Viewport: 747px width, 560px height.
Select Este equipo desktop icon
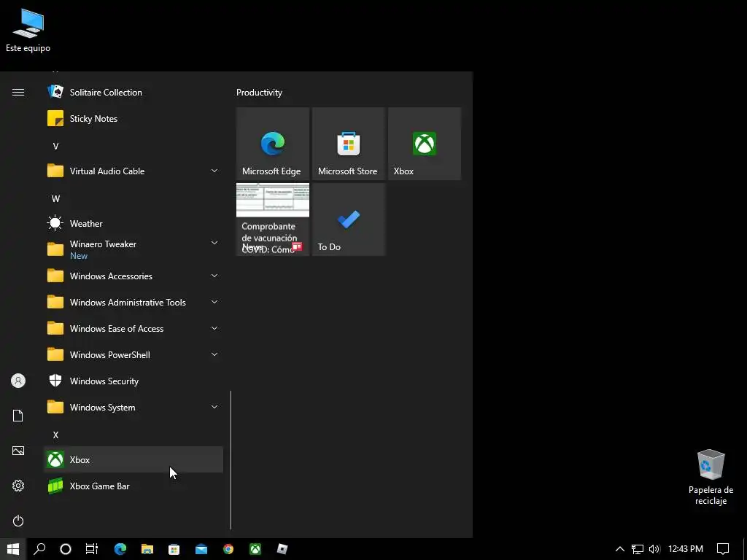pos(28,30)
